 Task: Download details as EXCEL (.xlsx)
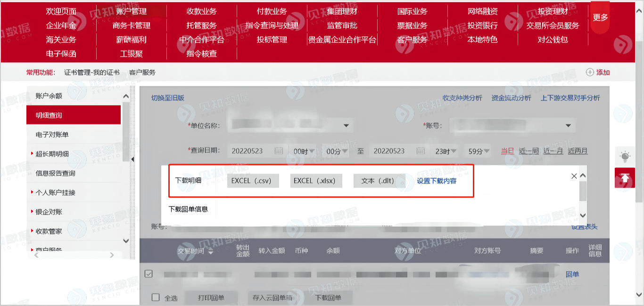tap(314, 181)
